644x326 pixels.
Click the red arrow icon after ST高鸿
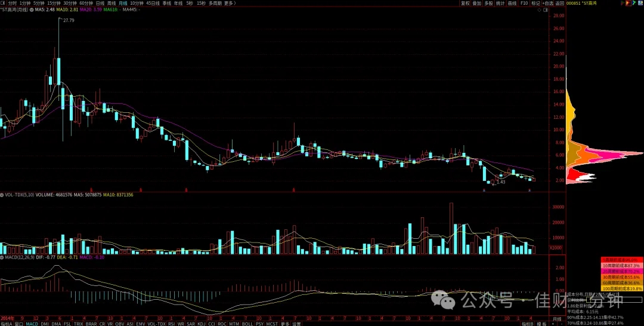coord(622,4)
